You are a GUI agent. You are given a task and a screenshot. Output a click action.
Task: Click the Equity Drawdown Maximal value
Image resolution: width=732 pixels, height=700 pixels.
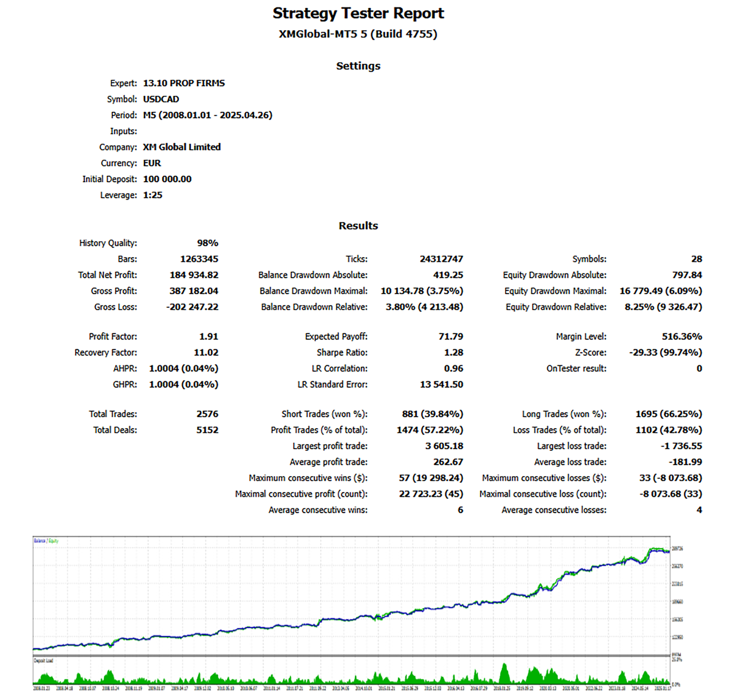pyautogui.click(x=660, y=291)
